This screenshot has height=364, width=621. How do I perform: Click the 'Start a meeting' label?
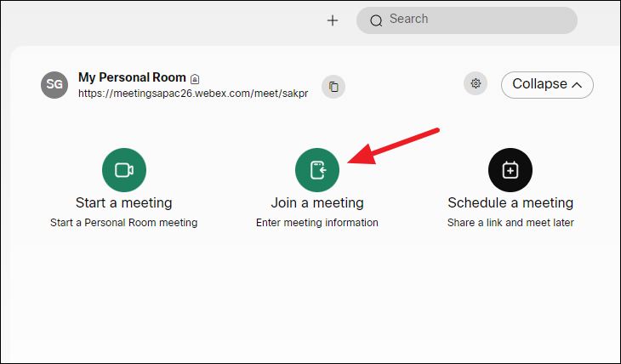124,202
